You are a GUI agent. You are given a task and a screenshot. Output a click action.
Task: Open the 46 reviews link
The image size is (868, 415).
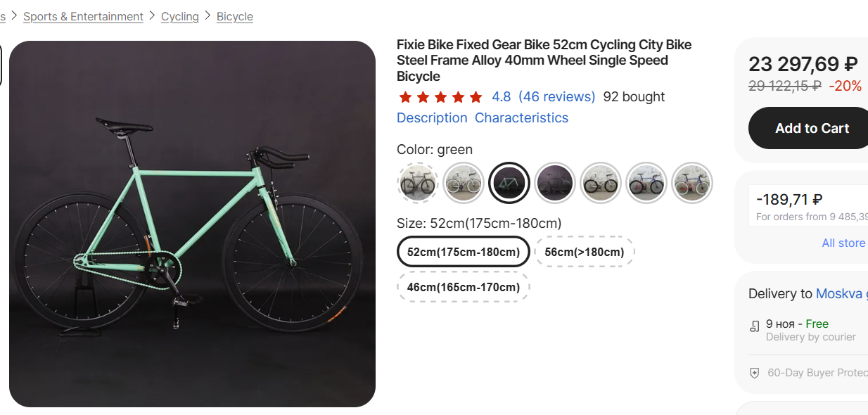556,97
